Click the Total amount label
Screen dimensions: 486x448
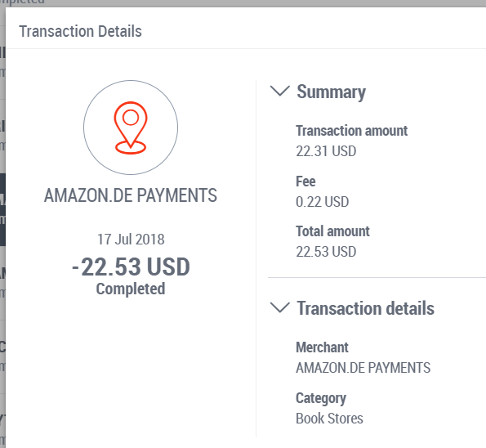point(333,231)
